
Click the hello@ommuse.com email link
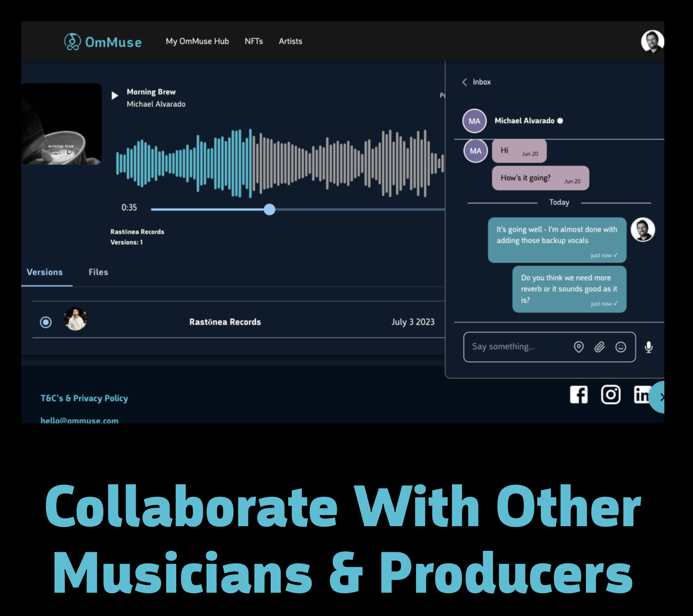(80, 420)
